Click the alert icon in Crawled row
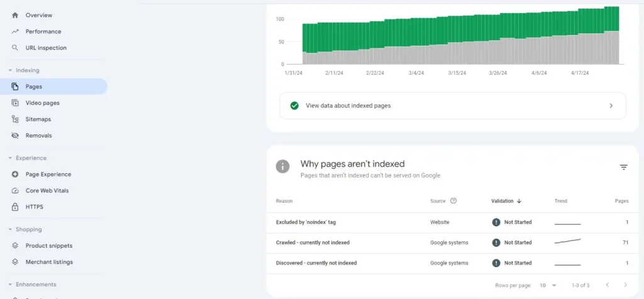Viewport: 644px width, 299px height. coord(496,242)
